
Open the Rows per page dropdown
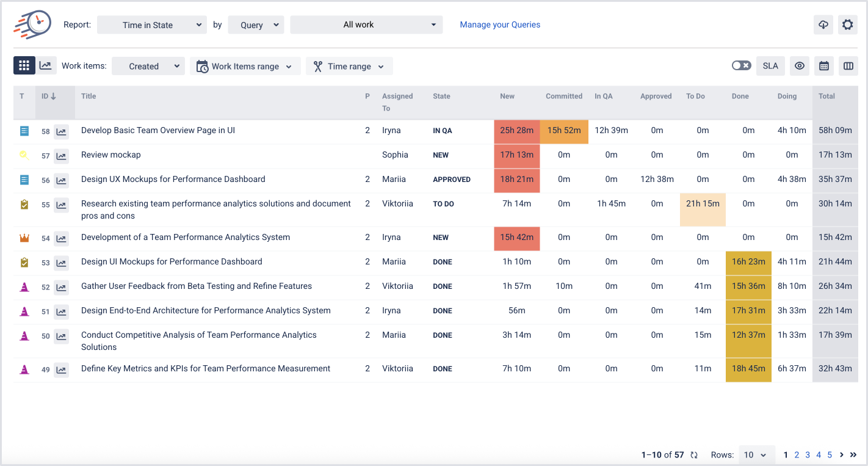point(756,455)
